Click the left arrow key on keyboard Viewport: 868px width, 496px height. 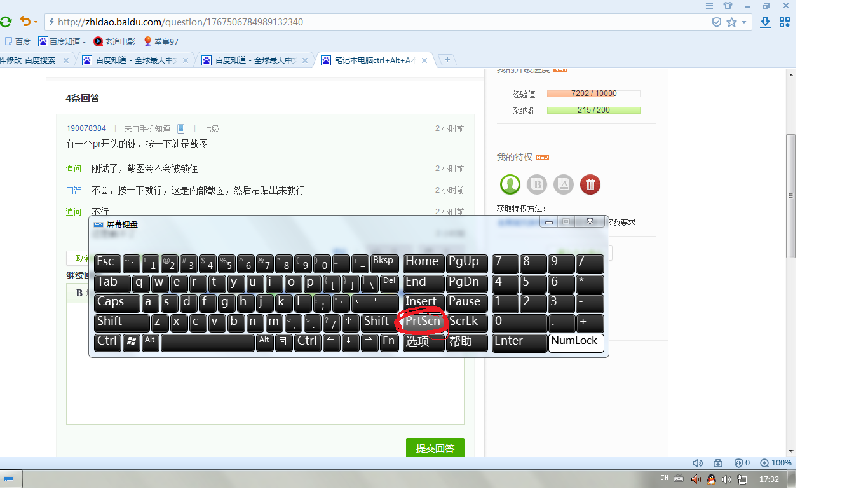click(331, 343)
